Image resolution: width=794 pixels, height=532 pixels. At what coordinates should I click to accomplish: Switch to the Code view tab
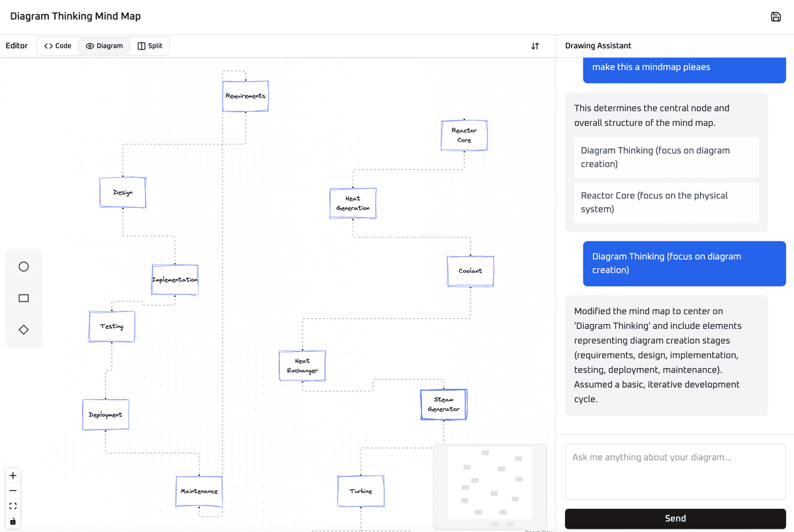click(x=58, y=46)
